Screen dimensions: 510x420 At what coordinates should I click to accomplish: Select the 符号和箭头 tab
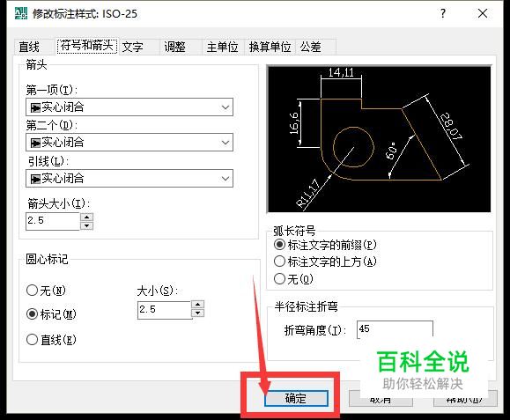pyautogui.click(x=86, y=46)
